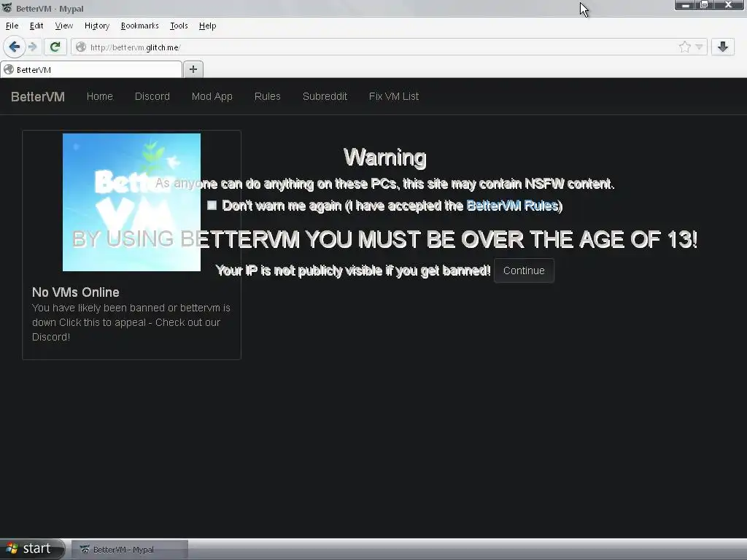Click the 'Click this to appeal' text
747x560 pixels.
point(102,322)
